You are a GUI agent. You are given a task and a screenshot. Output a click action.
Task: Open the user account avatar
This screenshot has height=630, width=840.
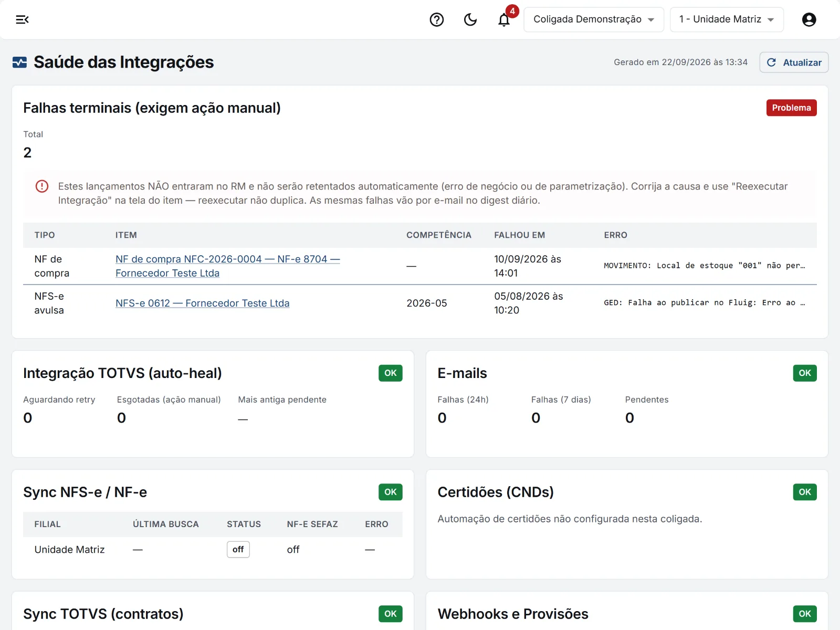coord(809,19)
